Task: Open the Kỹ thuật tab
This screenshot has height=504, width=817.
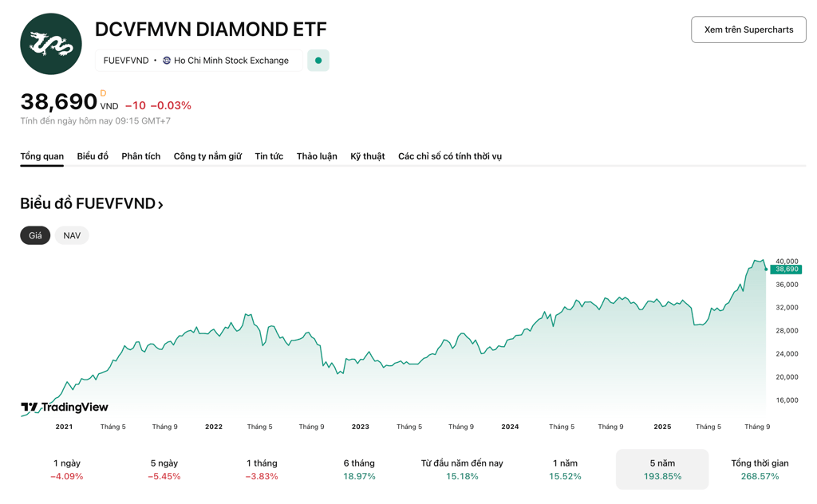Action: [367, 156]
